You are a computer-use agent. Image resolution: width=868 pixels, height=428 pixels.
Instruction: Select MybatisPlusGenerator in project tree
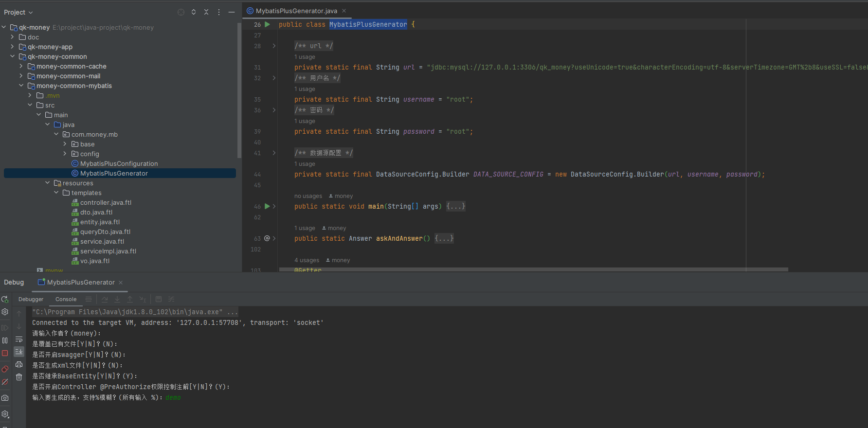pyautogui.click(x=120, y=173)
